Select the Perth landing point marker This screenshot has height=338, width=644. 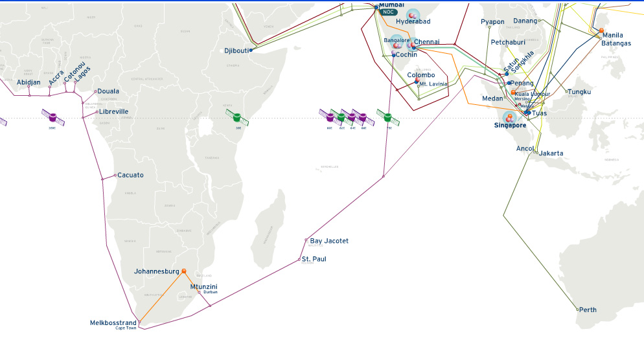(x=577, y=310)
